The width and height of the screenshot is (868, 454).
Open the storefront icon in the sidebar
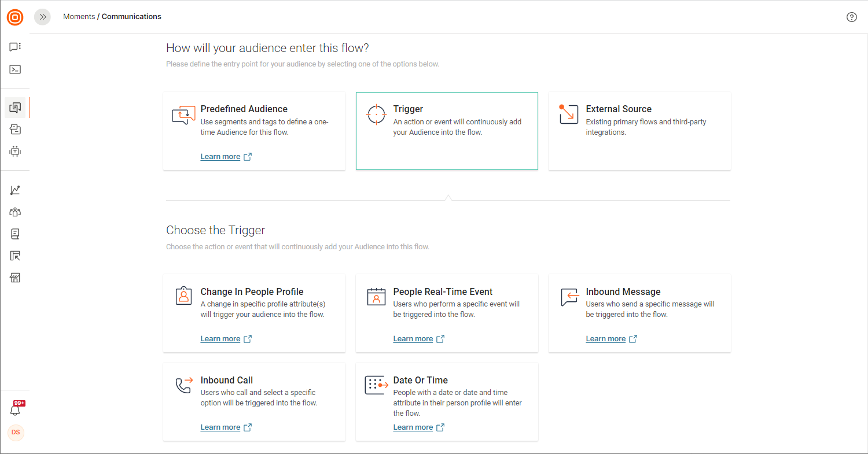[15, 278]
